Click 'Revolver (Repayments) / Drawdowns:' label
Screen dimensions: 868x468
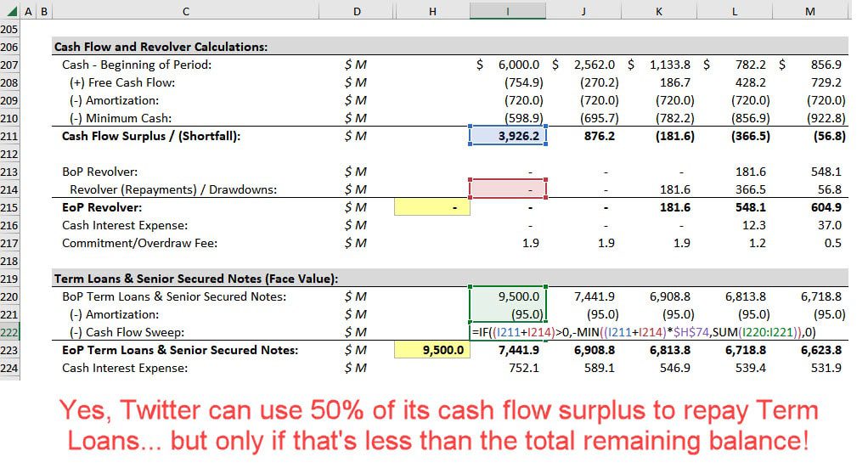[x=173, y=189]
